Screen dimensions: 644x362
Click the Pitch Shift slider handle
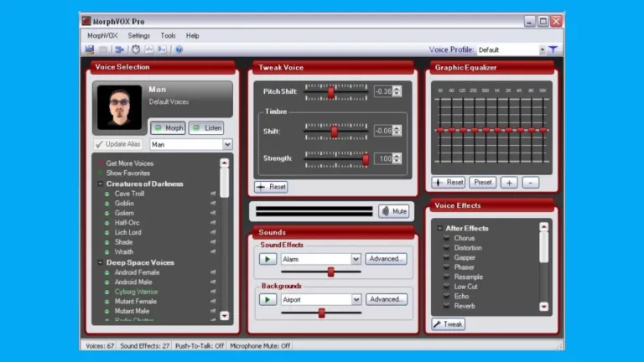coord(331,91)
